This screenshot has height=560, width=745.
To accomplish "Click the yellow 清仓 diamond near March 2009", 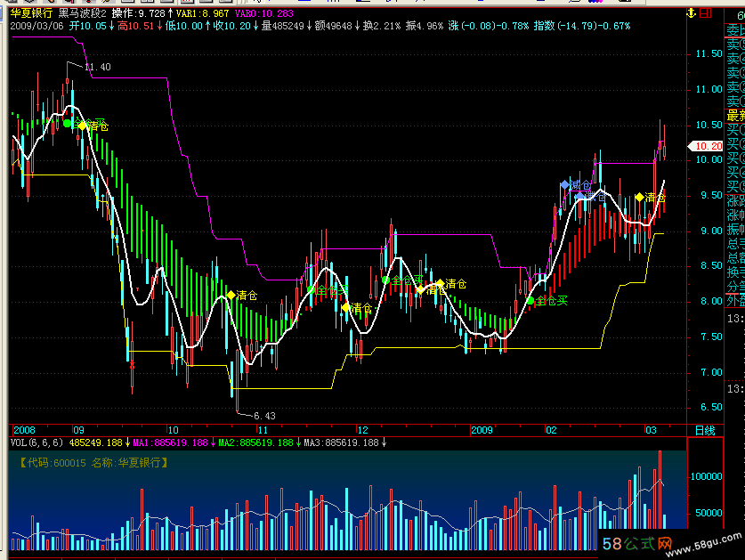I will 639,197.
